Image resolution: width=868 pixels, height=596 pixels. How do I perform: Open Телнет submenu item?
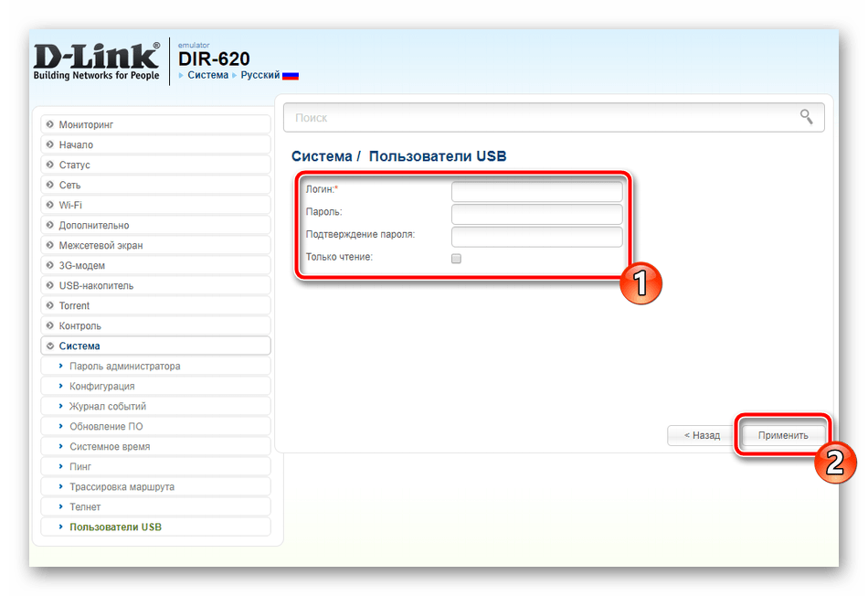(x=155, y=506)
